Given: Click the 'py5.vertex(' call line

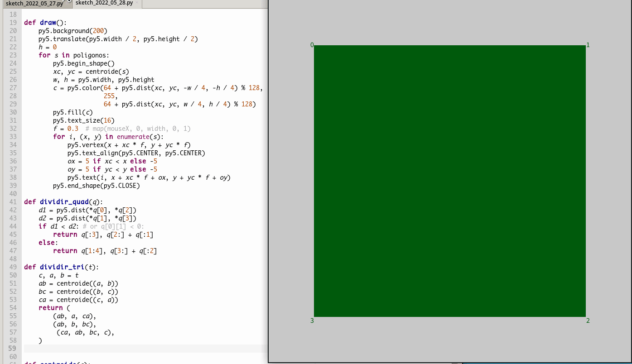Looking at the screenshot, I should (x=129, y=145).
